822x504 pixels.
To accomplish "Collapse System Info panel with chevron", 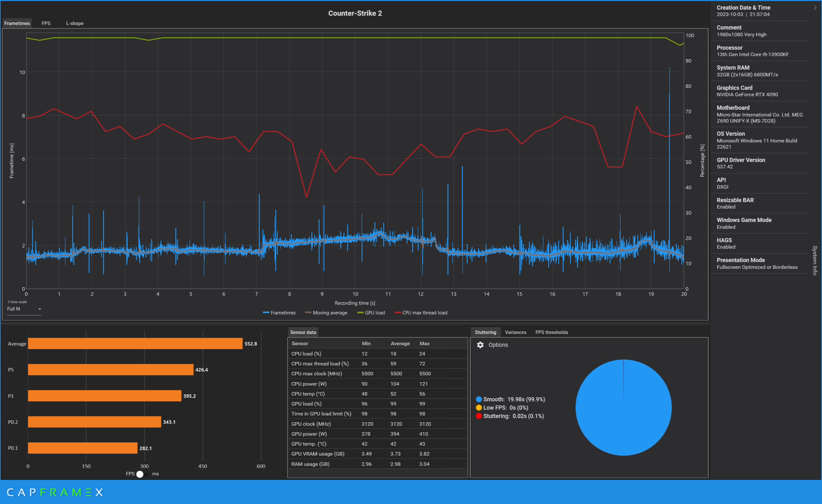I will [x=815, y=8].
